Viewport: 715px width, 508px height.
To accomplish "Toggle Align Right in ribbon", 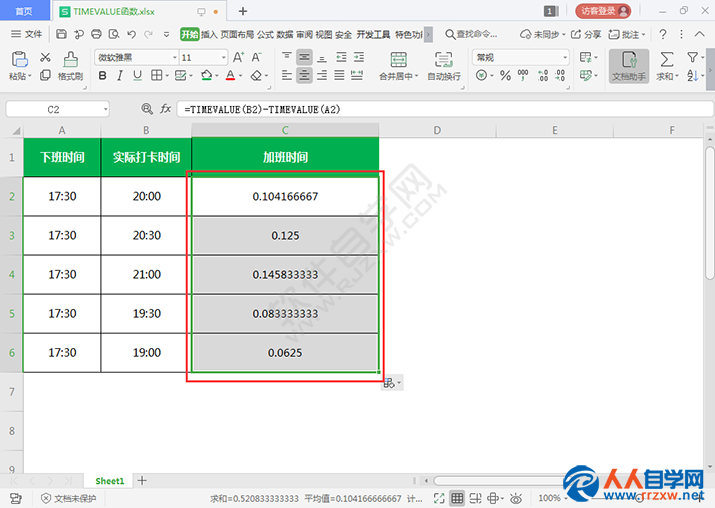I will (322, 75).
